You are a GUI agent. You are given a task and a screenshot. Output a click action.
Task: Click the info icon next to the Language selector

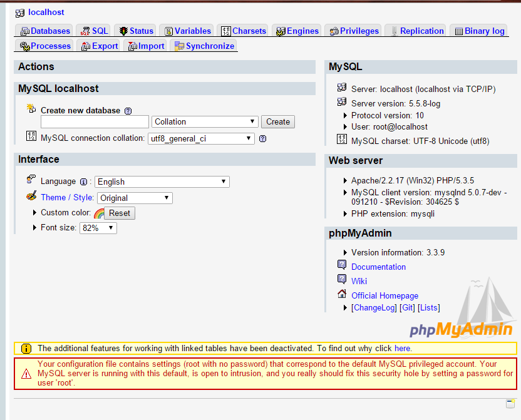(83, 182)
